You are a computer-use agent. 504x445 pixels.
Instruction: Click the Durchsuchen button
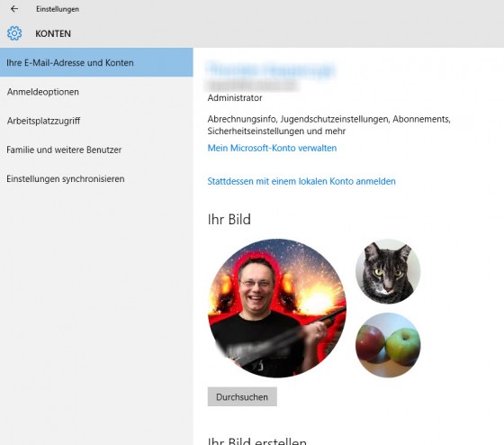tap(242, 396)
